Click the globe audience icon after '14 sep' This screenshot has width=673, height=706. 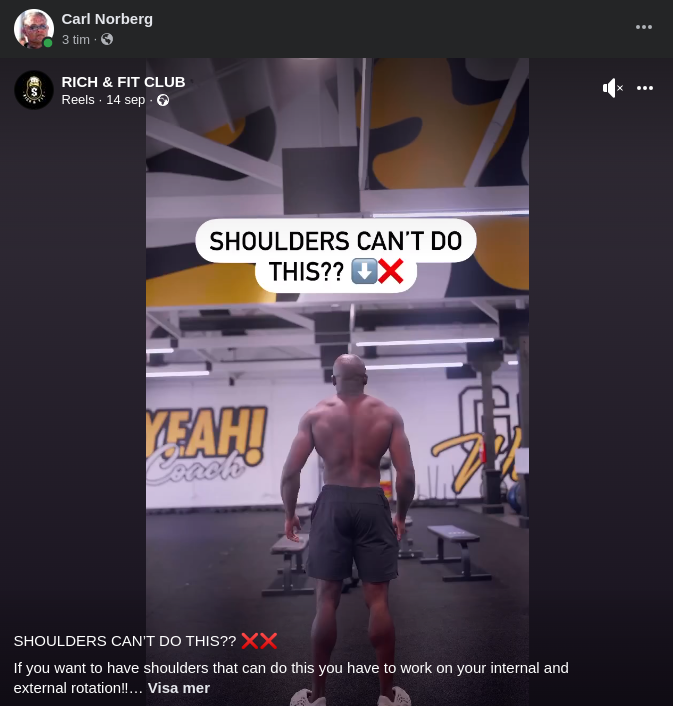coord(163,100)
